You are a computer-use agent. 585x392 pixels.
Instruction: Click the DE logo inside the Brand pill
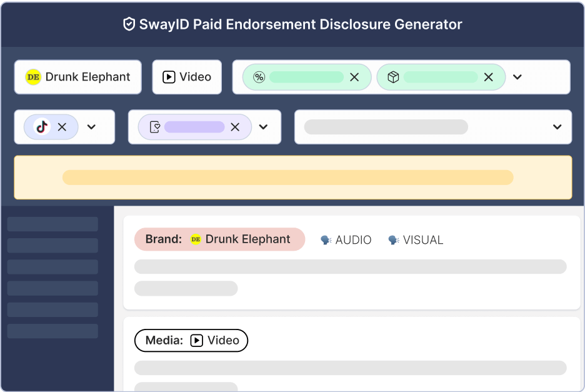(196, 239)
